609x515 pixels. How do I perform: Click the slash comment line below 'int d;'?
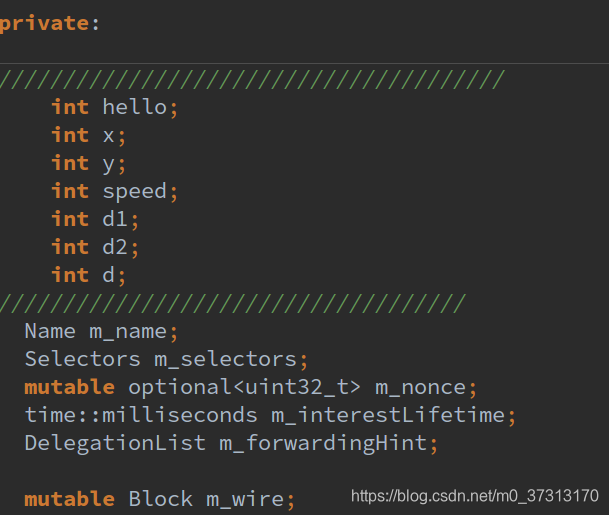click(233, 303)
